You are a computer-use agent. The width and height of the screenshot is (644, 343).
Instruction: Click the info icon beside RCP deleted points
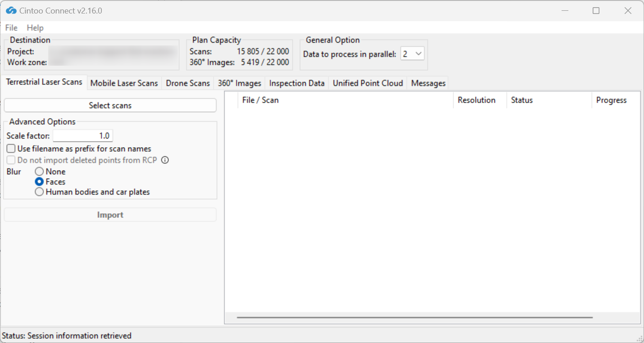[x=165, y=160]
